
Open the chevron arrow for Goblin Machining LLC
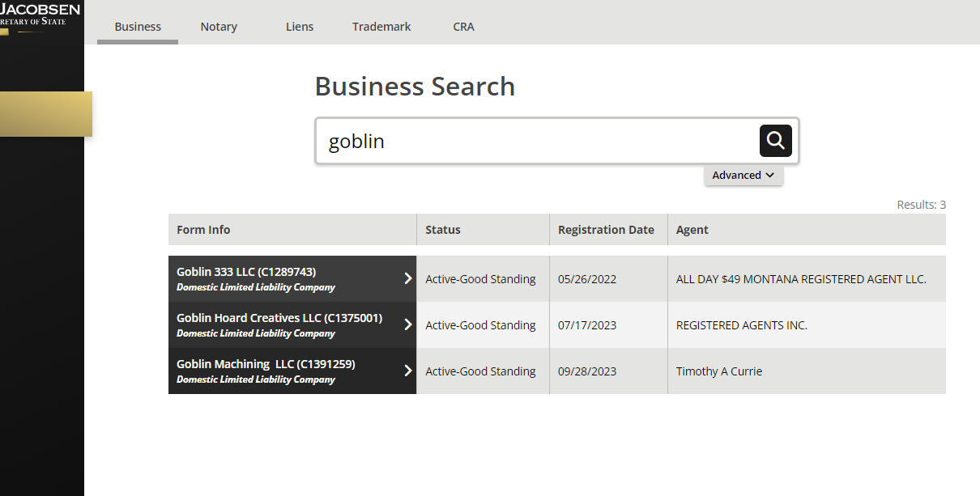(x=408, y=371)
